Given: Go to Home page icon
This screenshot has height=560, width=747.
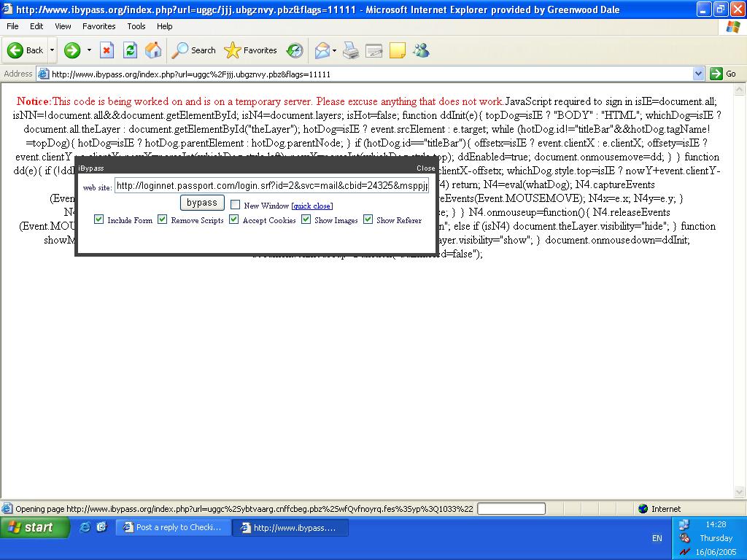Looking at the screenshot, I should [x=153, y=50].
